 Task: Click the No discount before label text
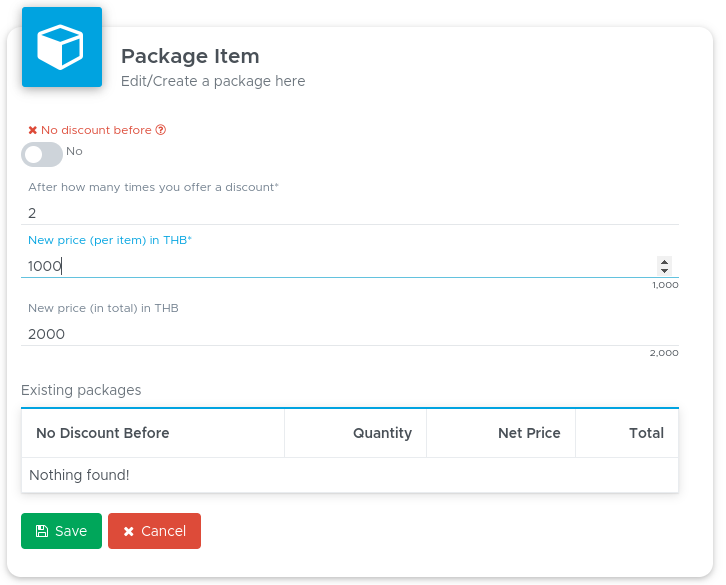tap(96, 130)
